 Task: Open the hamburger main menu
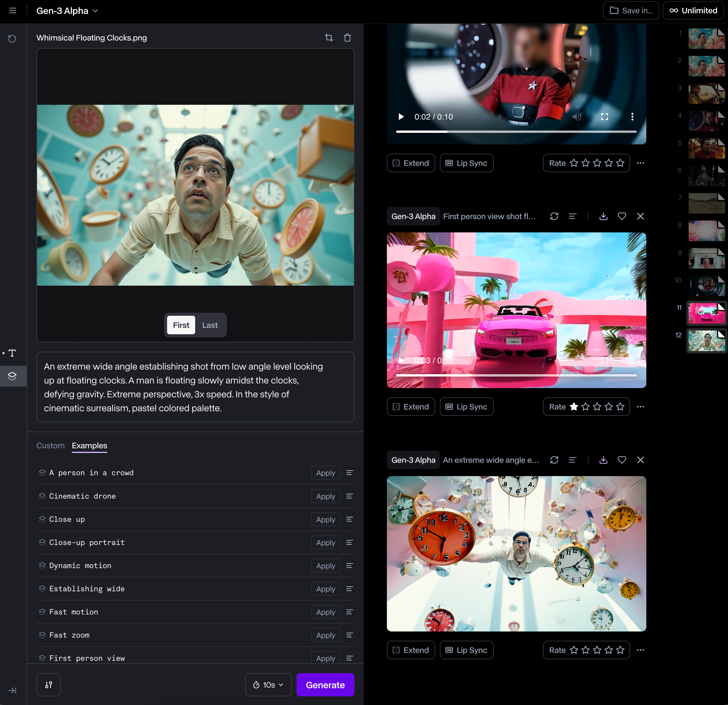pyautogui.click(x=13, y=11)
